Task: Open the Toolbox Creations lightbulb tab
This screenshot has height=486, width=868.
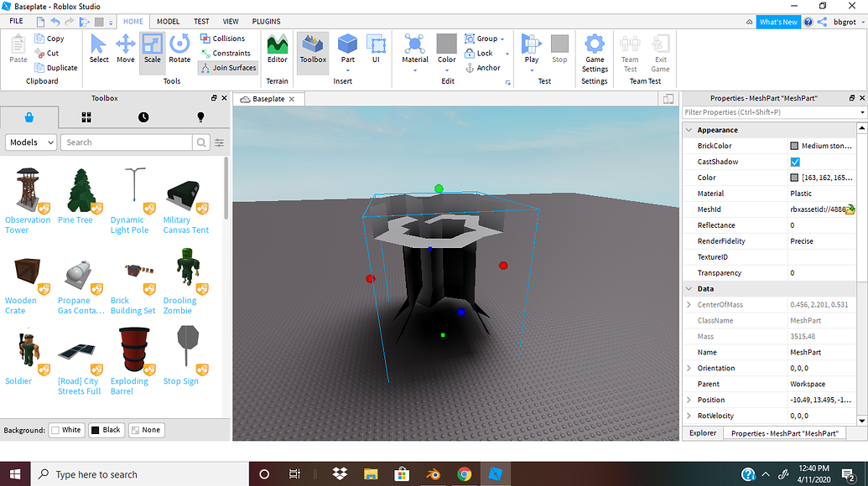Action: pos(200,117)
